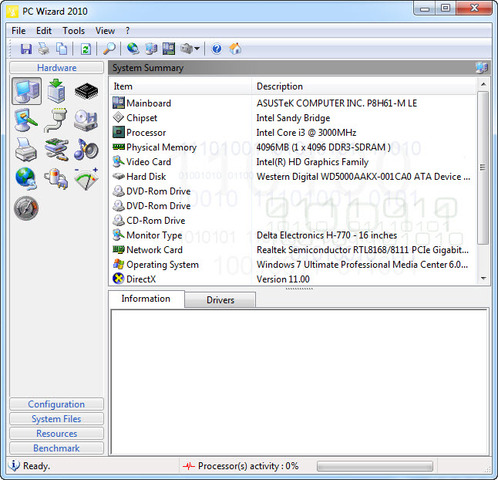
Task: Switch to the Drivers tab
Action: 220,300
